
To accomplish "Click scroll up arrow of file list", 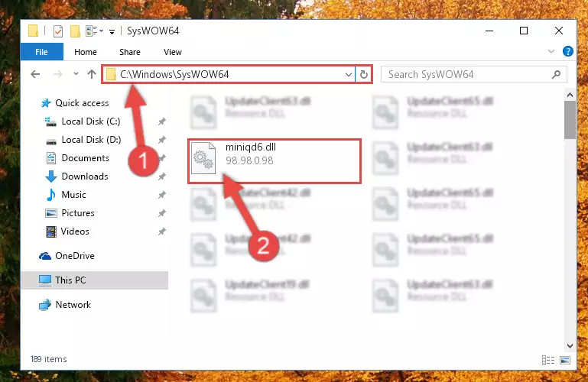I will (x=570, y=95).
